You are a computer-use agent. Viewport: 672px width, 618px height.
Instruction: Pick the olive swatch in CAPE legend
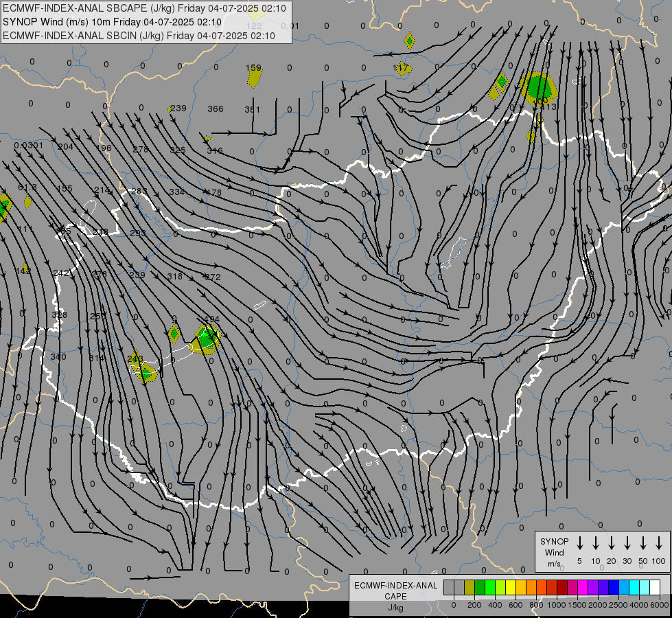coord(470,588)
